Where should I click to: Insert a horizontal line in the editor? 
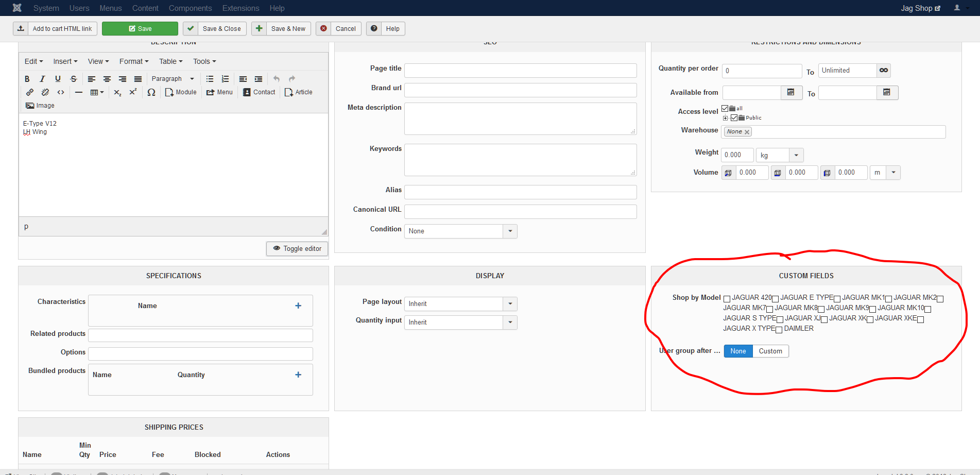point(79,92)
